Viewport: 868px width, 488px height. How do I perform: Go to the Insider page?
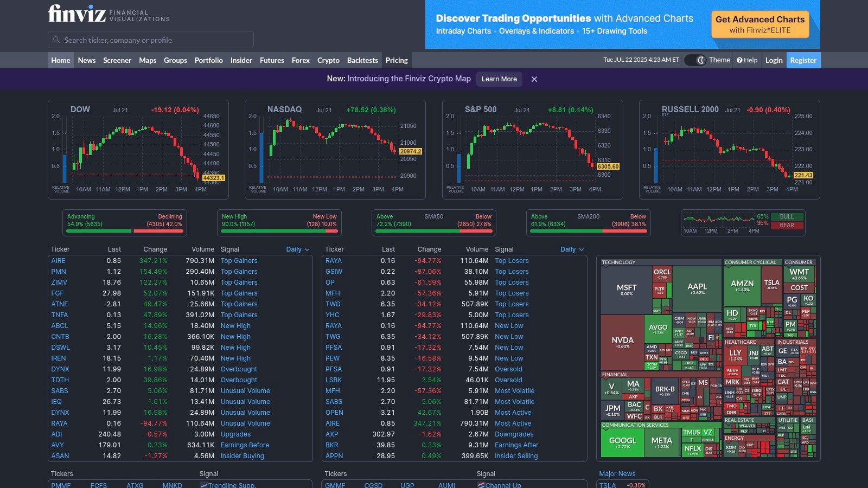(241, 60)
